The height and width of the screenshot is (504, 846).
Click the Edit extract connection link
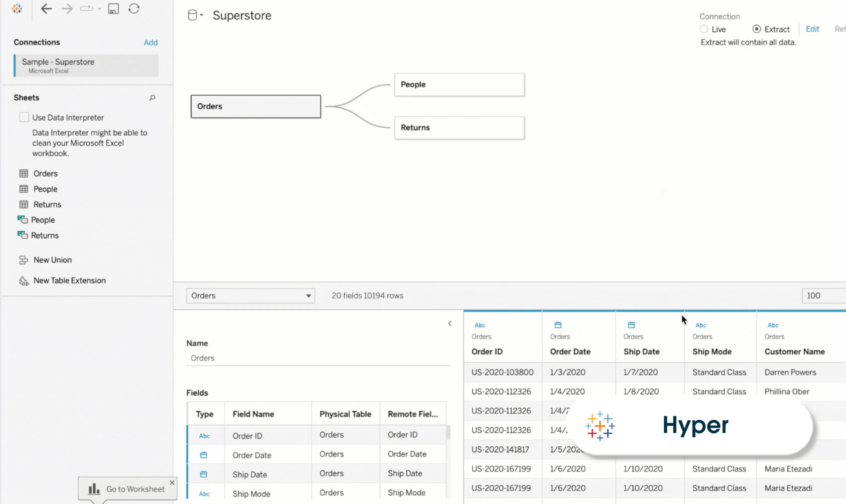pyautogui.click(x=812, y=29)
